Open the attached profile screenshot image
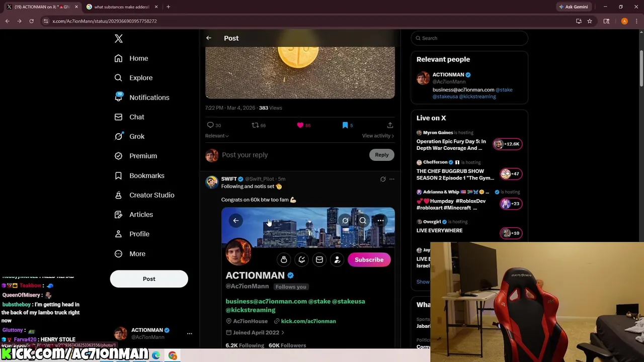Image resolution: width=644 pixels, height=362 pixels. click(x=308, y=278)
